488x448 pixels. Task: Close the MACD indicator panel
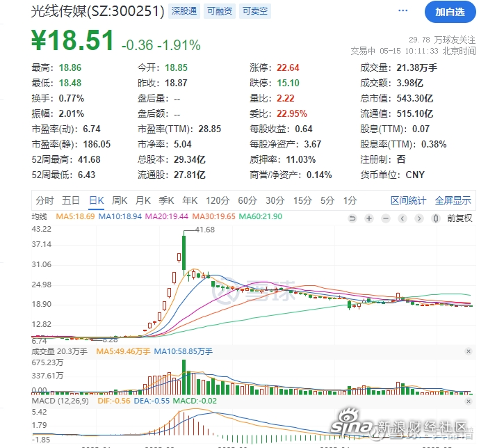pyautogui.click(x=469, y=401)
